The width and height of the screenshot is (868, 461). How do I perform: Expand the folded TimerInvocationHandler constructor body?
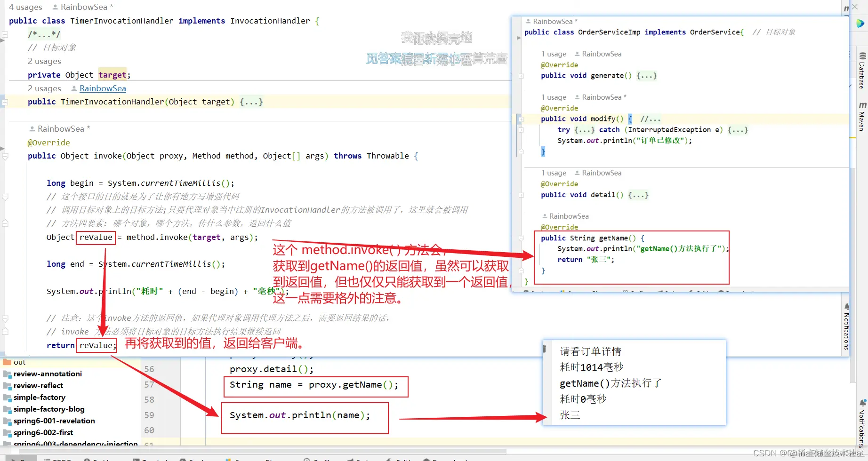click(x=251, y=102)
